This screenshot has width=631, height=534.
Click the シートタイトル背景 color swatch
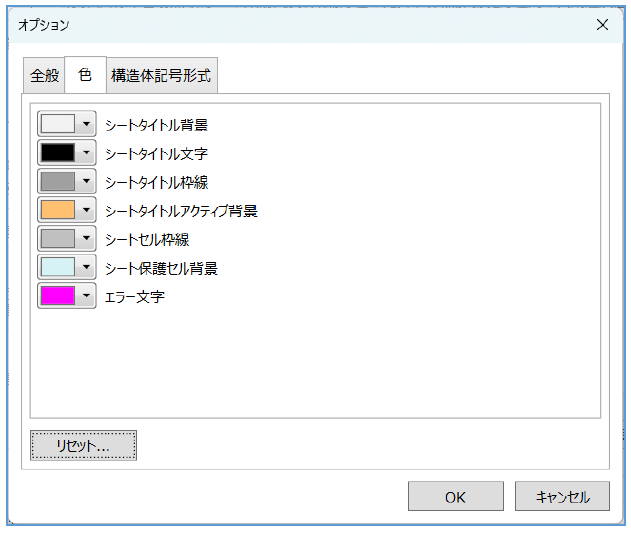point(57,124)
